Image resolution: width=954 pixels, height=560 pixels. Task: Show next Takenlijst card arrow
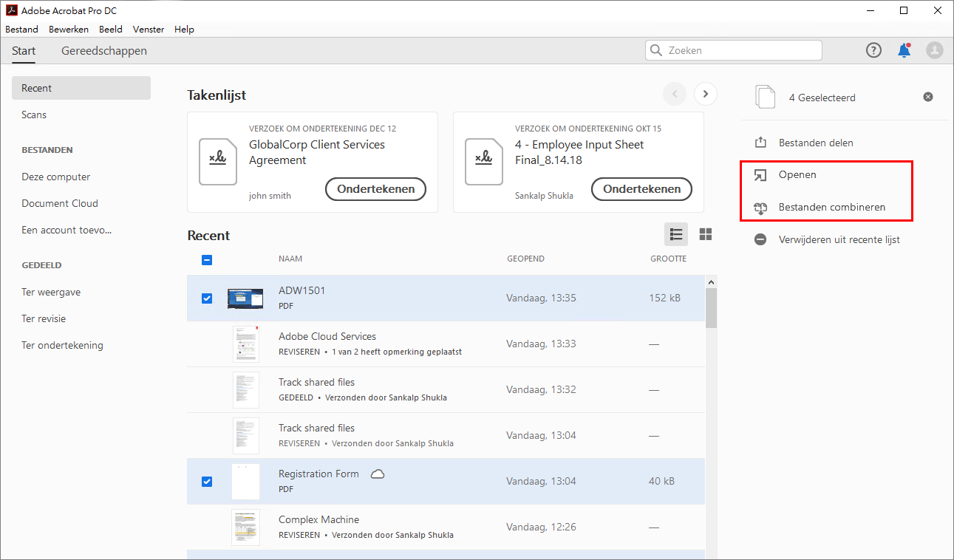pyautogui.click(x=706, y=94)
